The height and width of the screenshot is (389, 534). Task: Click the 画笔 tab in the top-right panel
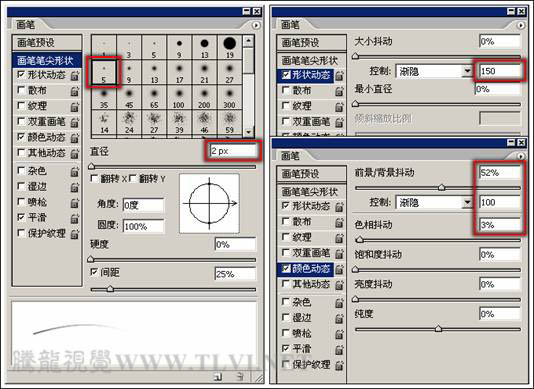[290, 25]
